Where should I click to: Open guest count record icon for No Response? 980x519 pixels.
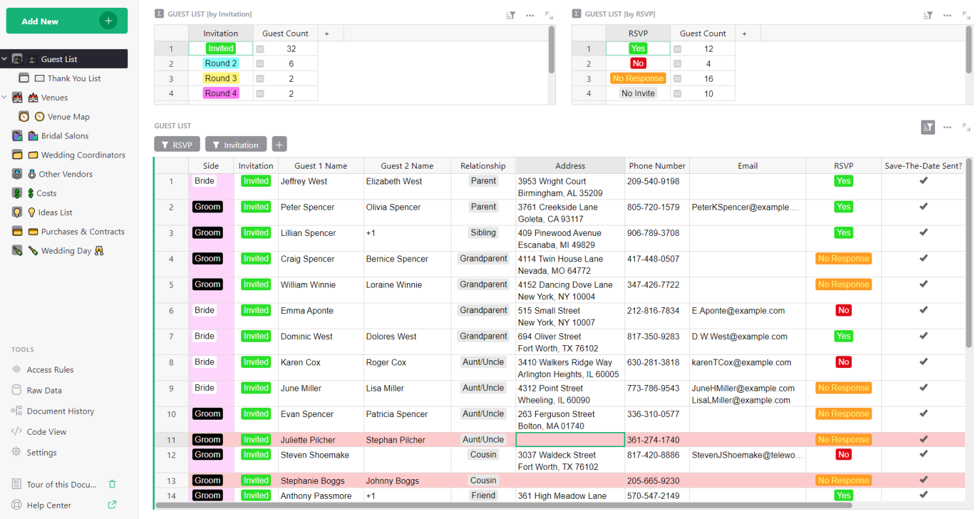677,78
